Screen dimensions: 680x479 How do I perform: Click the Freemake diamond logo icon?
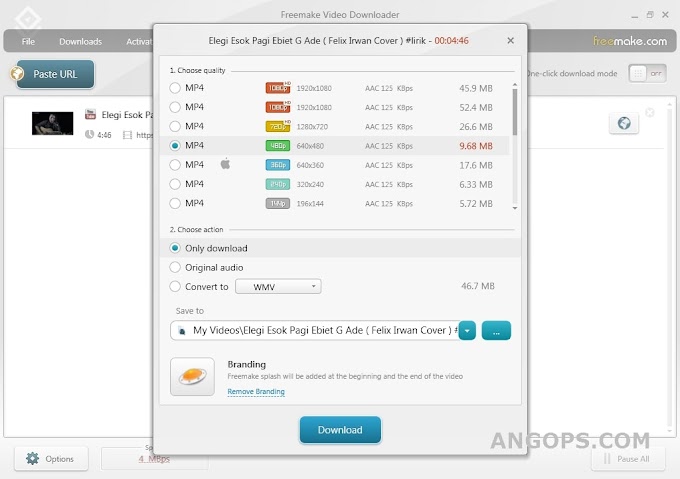[x=28, y=20]
